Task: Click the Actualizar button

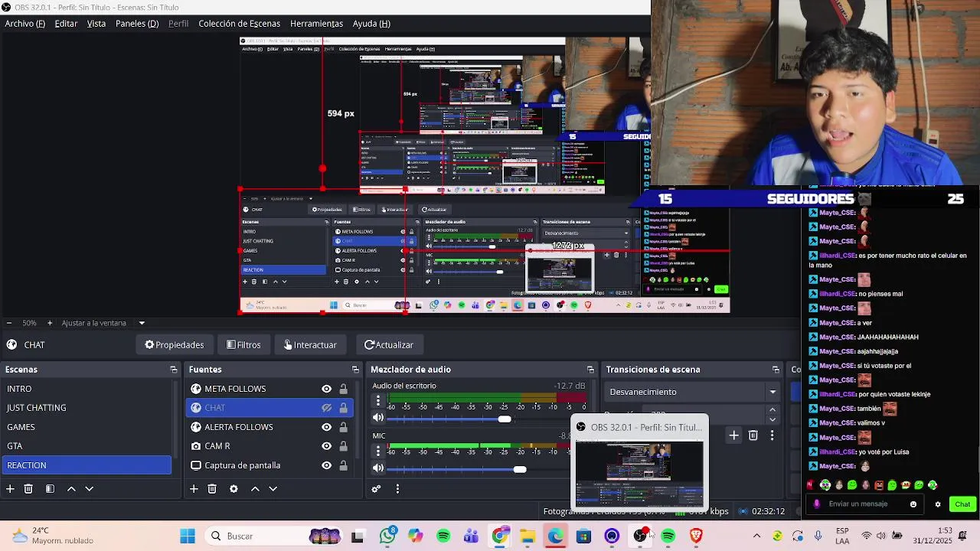Action: 389,345
